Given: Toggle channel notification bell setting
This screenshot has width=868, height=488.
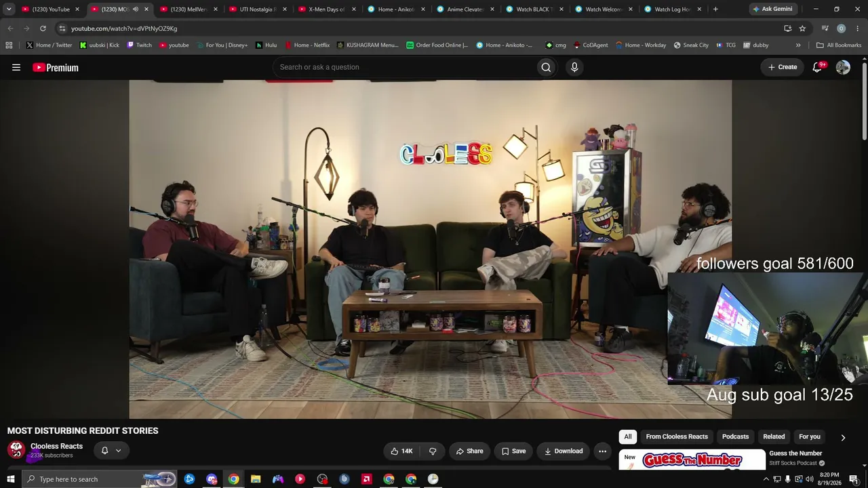Looking at the screenshot, I should [111, 451].
